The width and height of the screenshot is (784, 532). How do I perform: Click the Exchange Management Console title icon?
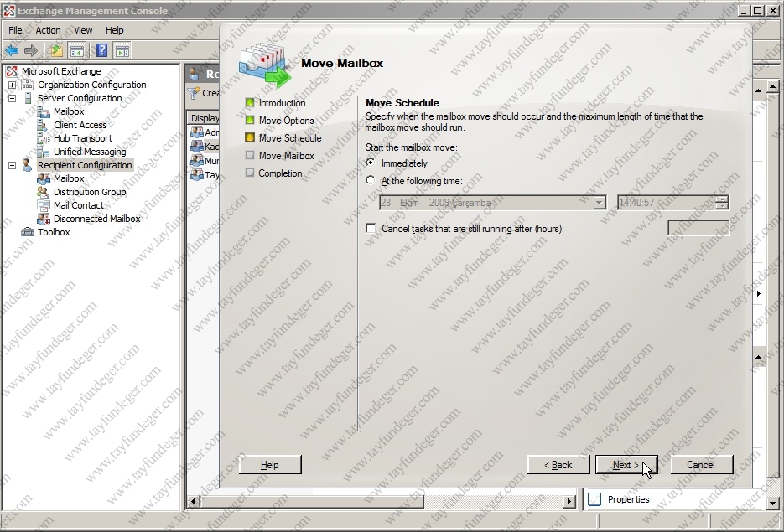(x=9, y=11)
